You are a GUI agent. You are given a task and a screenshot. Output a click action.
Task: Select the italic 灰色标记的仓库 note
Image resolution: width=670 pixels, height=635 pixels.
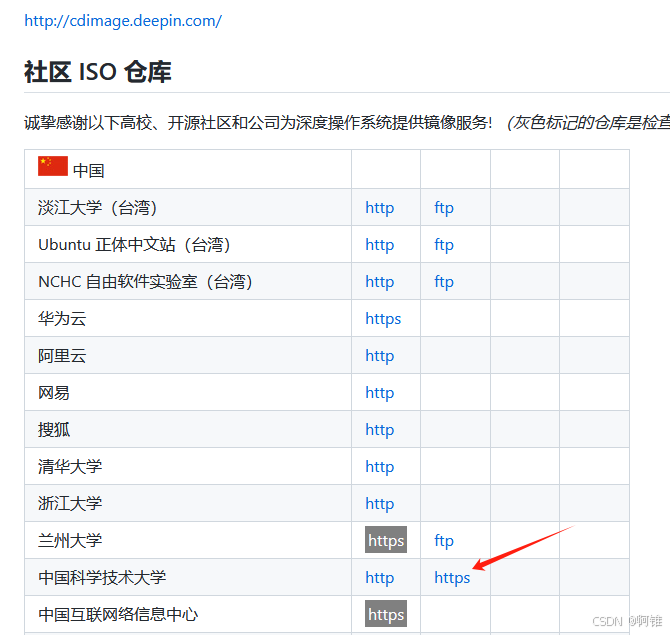[x=588, y=123]
